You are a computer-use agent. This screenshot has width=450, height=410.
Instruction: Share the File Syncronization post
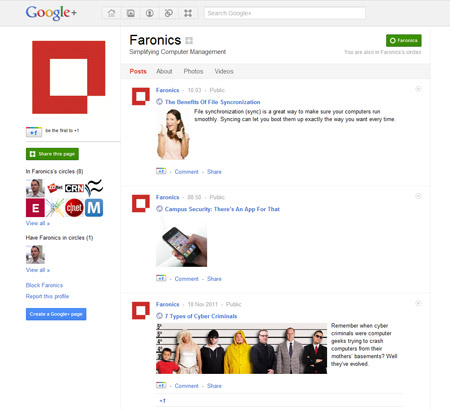pyautogui.click(x=214, y=172)
